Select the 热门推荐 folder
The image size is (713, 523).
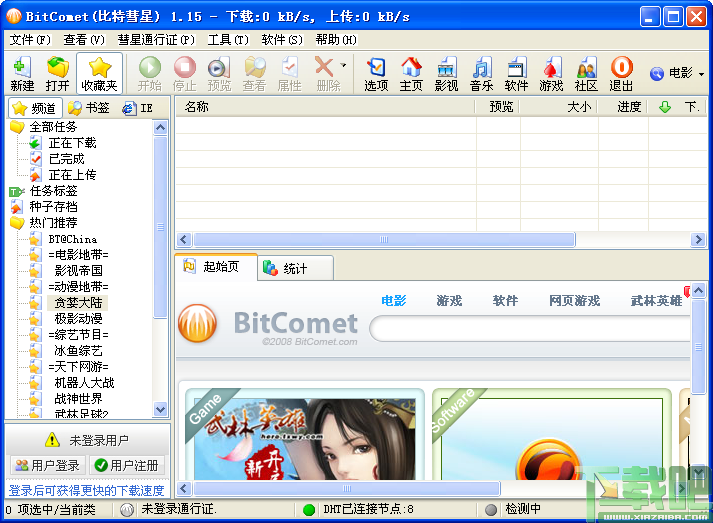(x=53, y=222)
